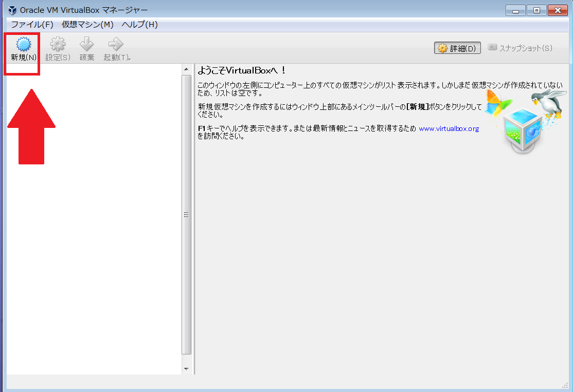Switch to スナップショット(S) snapshots view

520,48
